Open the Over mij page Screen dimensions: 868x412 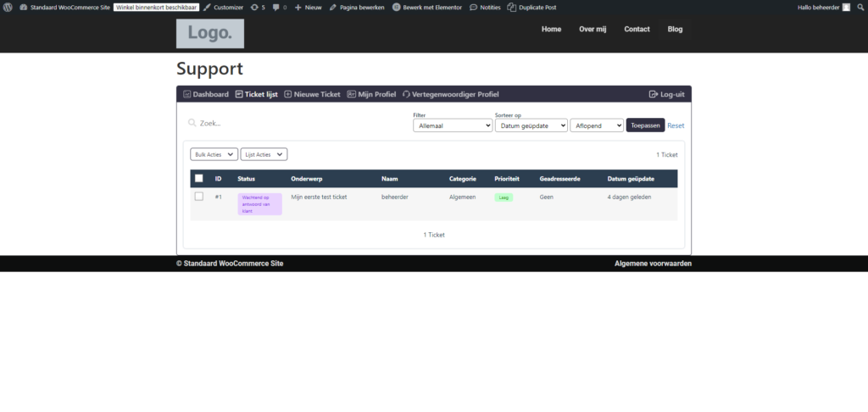click(593, 30)
